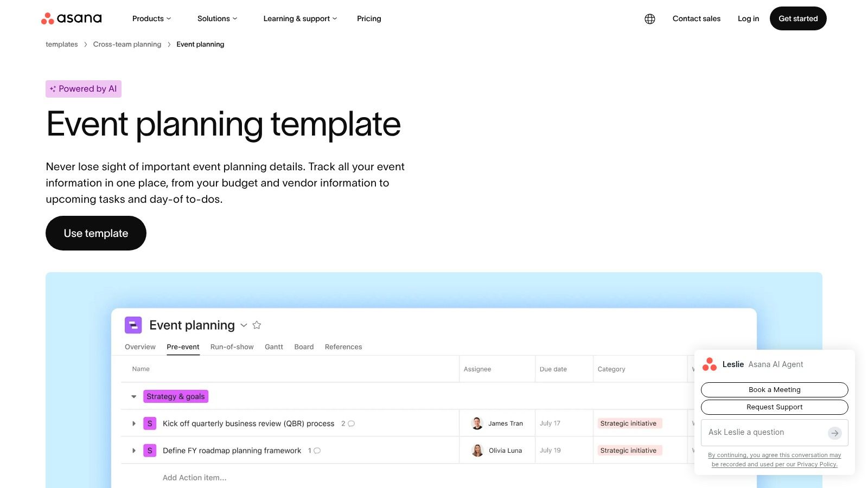The height and width of the screenshot is (488, 868).
Task: Click the star icon beside Event planning
Action: point(257,325)
